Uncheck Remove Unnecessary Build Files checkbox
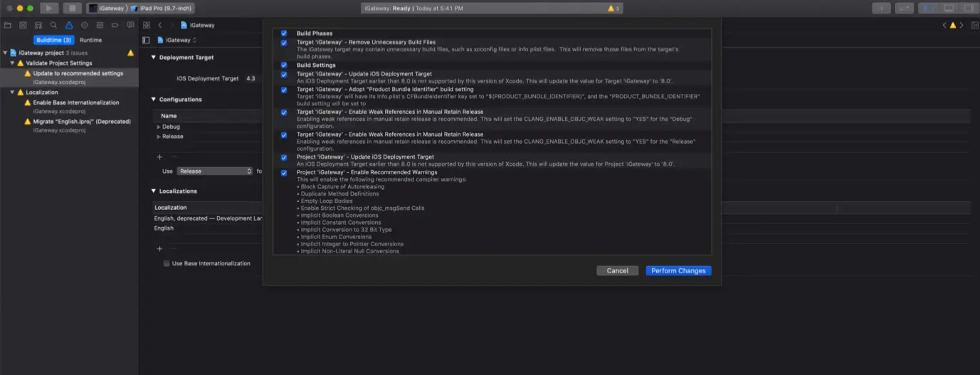Viewport: 980px width, 375px height. pos(284,43)
